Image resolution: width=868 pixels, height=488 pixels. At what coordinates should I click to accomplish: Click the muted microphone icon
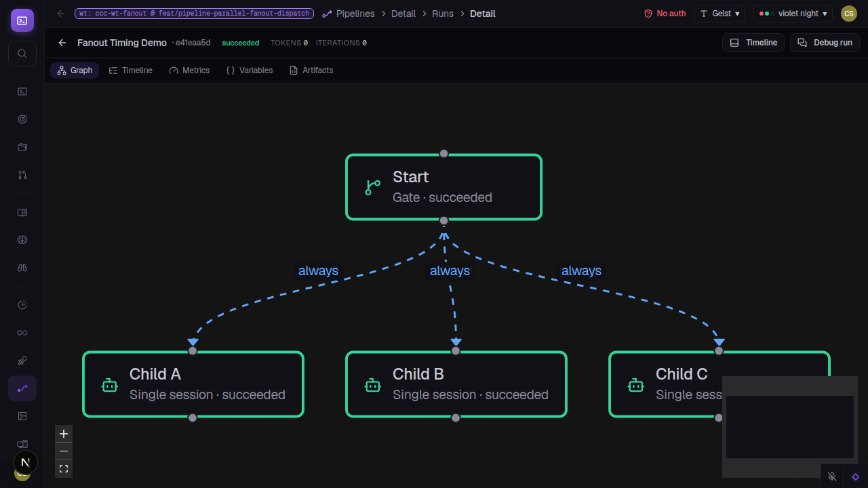pyautogui.click(x=832, y=476)
